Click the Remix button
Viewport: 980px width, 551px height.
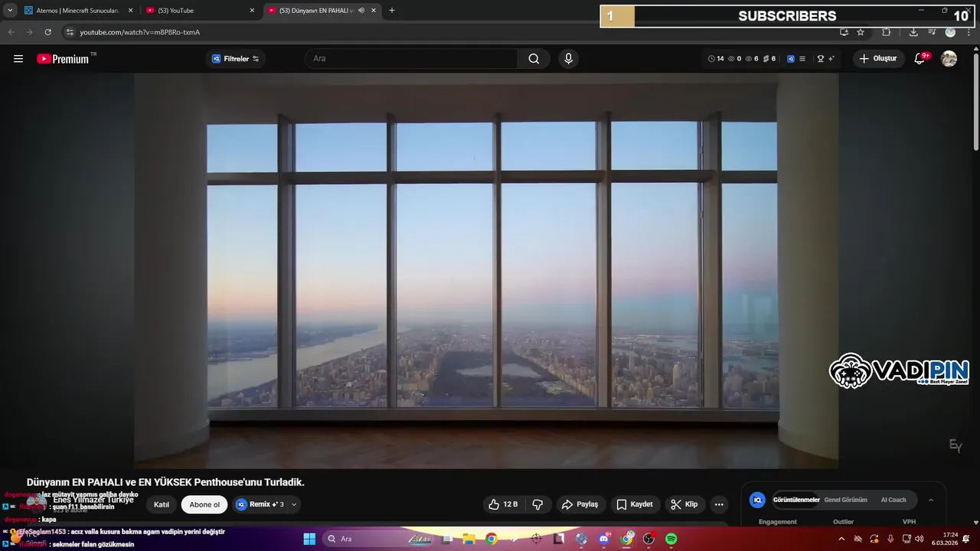pos(260,504)
